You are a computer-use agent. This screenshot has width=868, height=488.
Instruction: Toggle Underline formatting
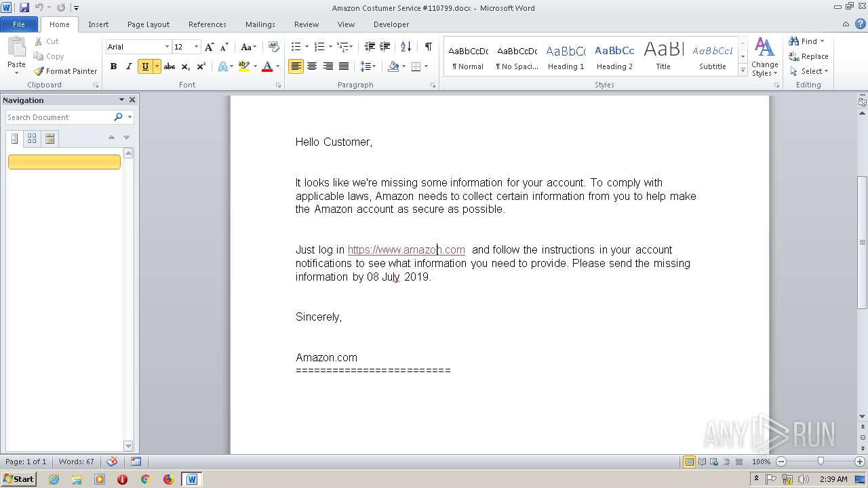144,66
